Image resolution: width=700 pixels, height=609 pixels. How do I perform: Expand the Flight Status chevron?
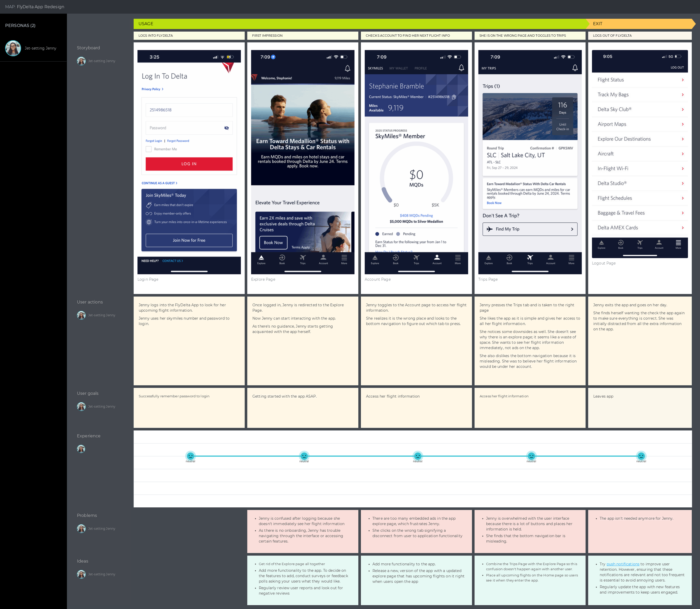point(682,80)
